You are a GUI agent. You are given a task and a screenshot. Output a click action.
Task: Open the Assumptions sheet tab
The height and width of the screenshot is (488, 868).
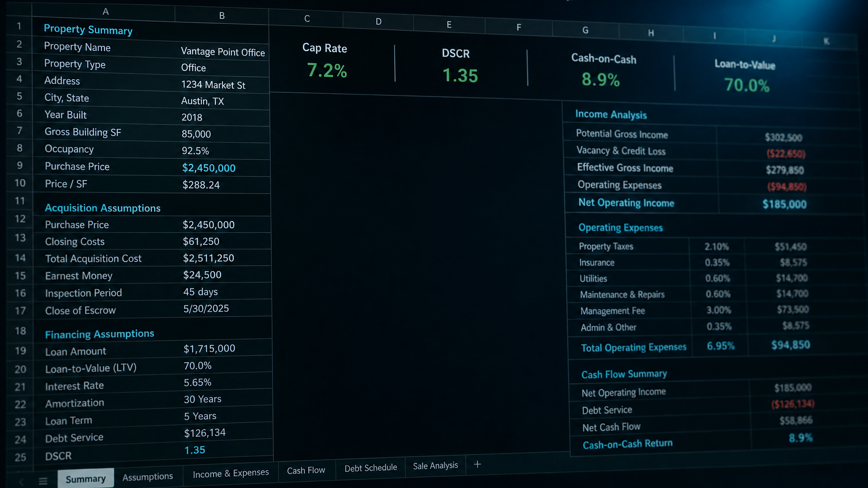[x=147, y=477]
